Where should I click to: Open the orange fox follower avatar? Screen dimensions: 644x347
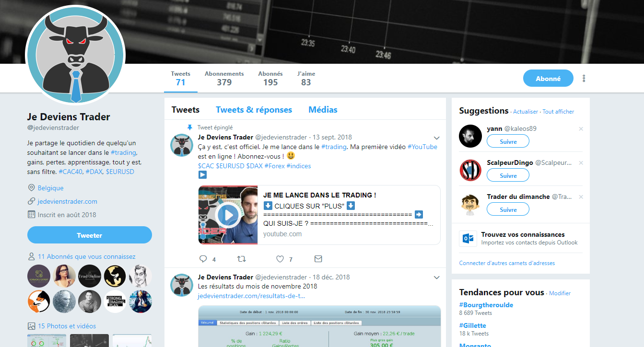click(39, 301)
